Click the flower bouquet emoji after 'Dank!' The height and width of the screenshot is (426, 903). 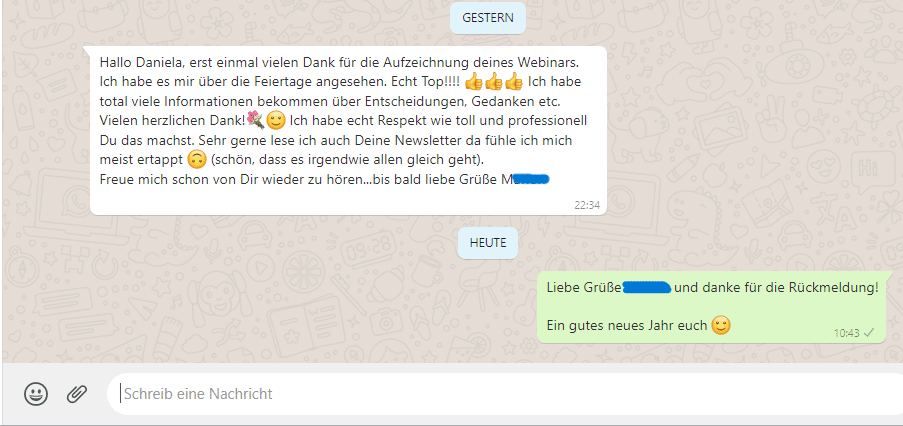point(256,121)
